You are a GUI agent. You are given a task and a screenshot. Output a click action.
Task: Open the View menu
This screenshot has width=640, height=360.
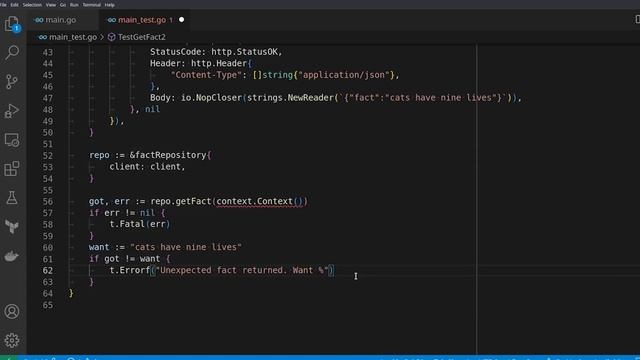(51, 4)
